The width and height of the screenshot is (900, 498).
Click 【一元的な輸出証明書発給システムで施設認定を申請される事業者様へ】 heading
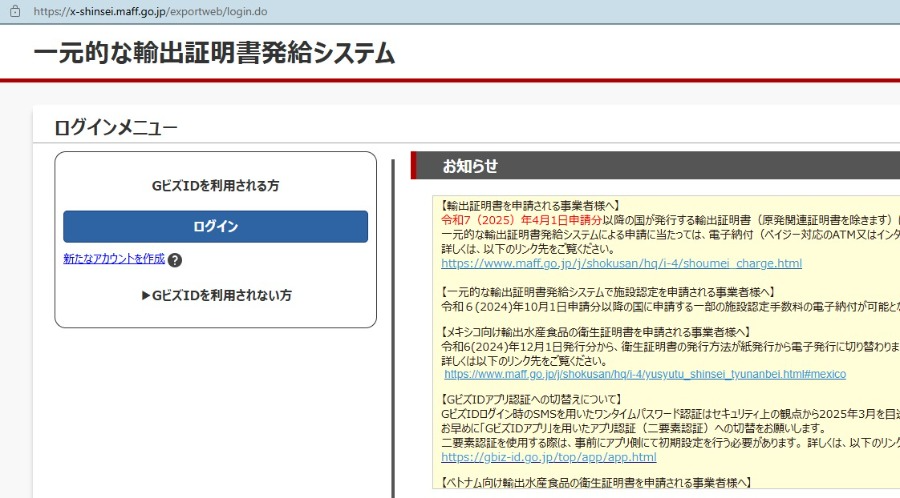(x=608, y=292)
